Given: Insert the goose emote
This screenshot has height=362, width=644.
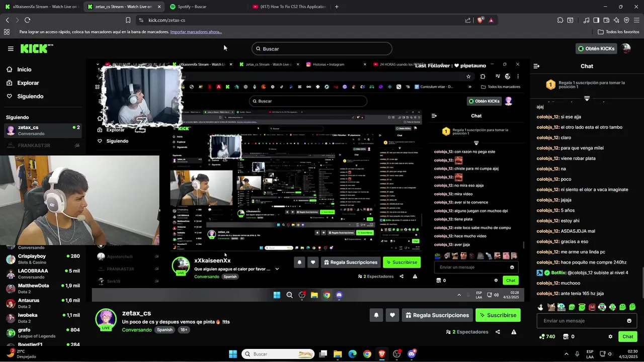Looking at the screenshot, I should tap(541, 307).
